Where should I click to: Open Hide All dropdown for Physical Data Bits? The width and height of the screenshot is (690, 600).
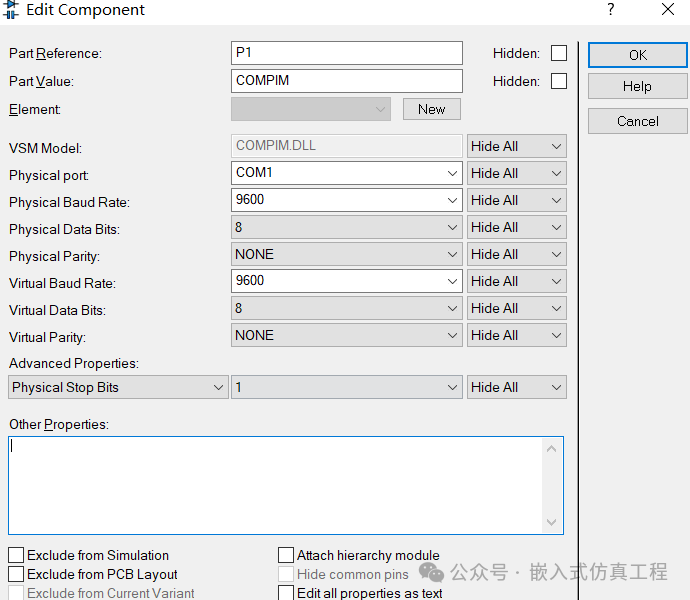point(517,227)
